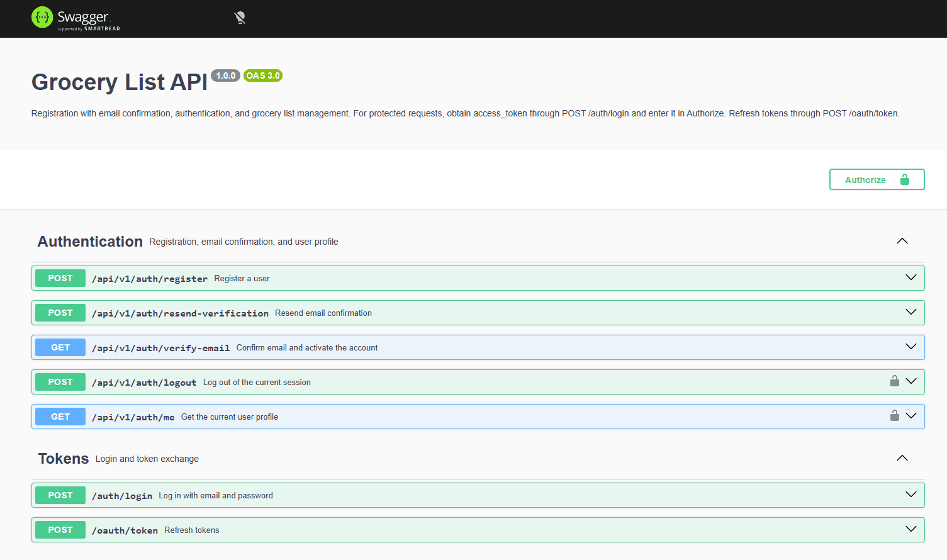Click the Swagger logo

[76, 18]
